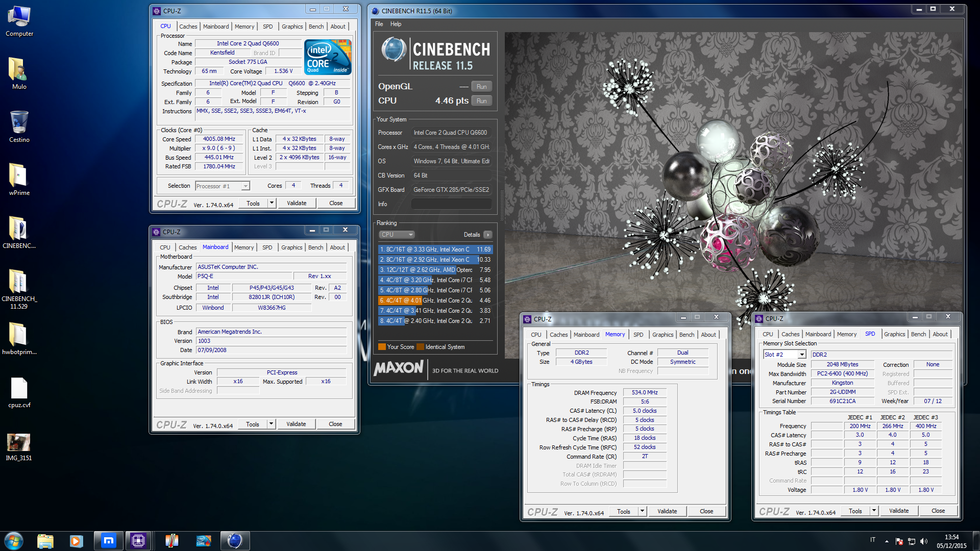Image resolution: width=980 pixels, height=551 pixels.
Task: Run the OpenGL benchmark
Action: tap(482, 87)
